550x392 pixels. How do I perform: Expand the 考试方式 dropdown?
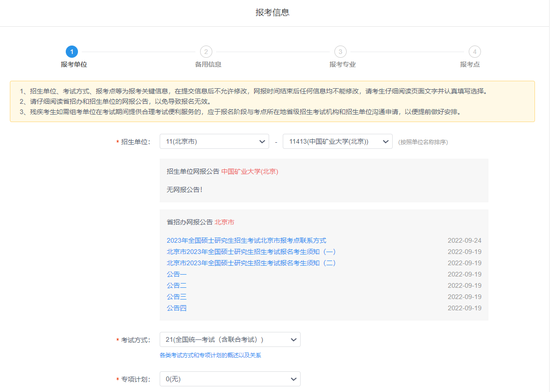coord(230,339)
